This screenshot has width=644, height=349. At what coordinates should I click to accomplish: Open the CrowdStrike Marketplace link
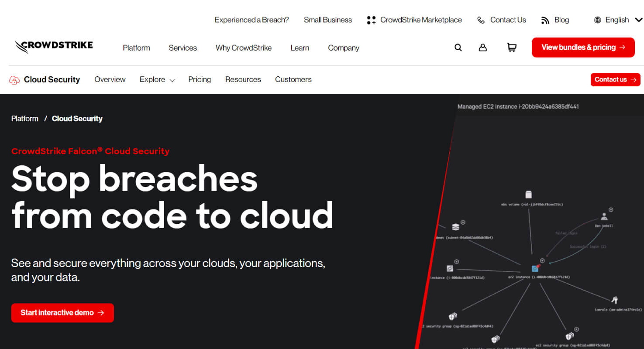(421, 20)
